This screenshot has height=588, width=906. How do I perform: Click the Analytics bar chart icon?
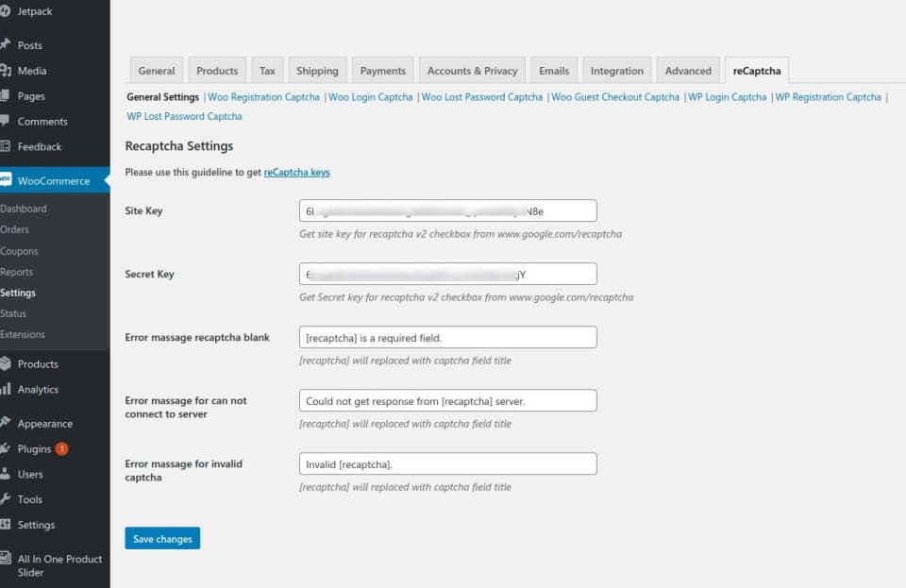click(6, 389)
